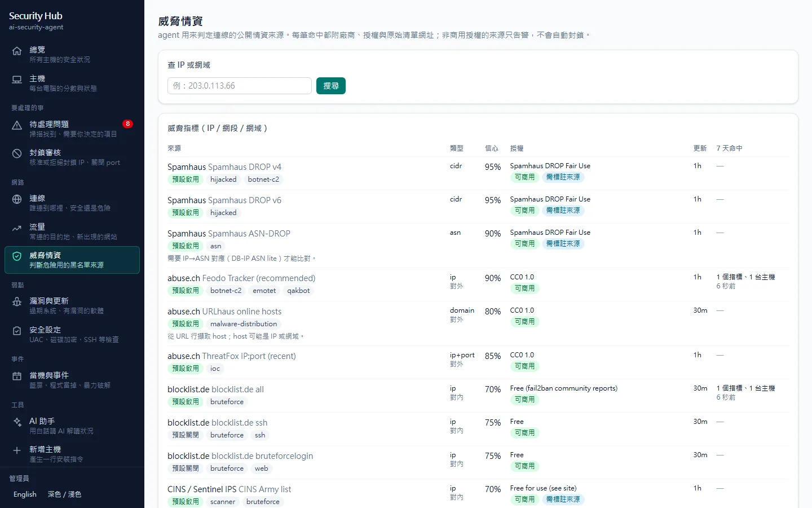Click the 7 天命中 column header
The width and height of the screenshot is (812, 508).
coord(729,148)
